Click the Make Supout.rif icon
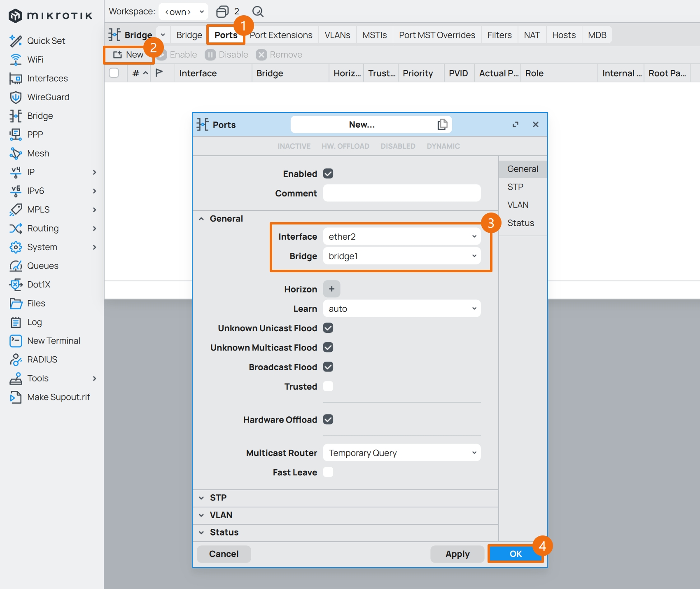700x589 pixels. point(16,397)
